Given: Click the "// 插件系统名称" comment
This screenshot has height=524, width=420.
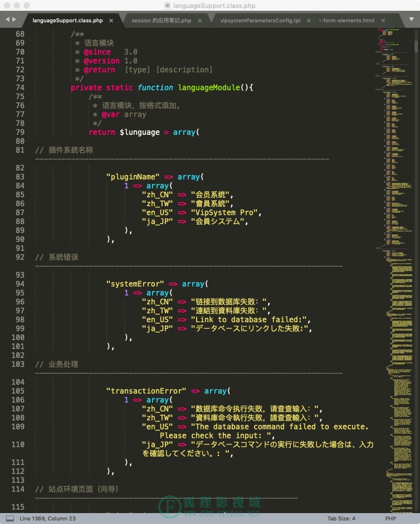Looking at the screenshot, I should pyautogui.click(x=64, y=150).
